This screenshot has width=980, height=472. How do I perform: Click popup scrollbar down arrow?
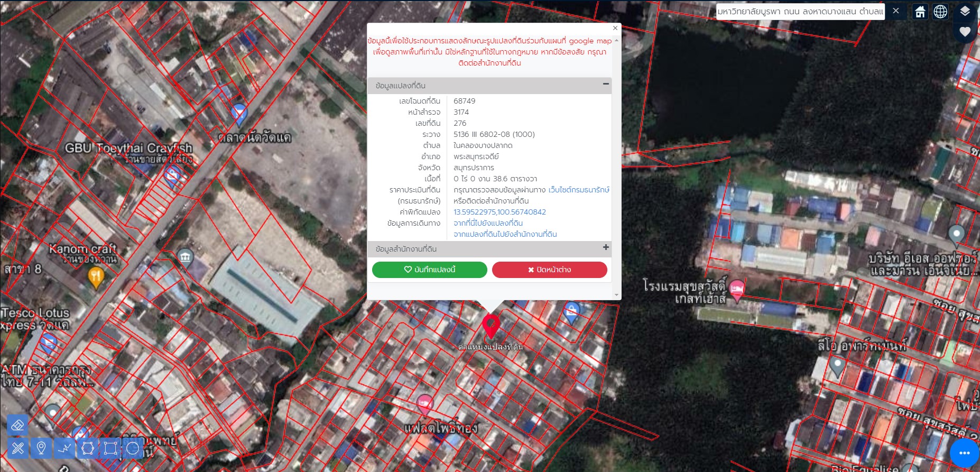click(616, 294)
